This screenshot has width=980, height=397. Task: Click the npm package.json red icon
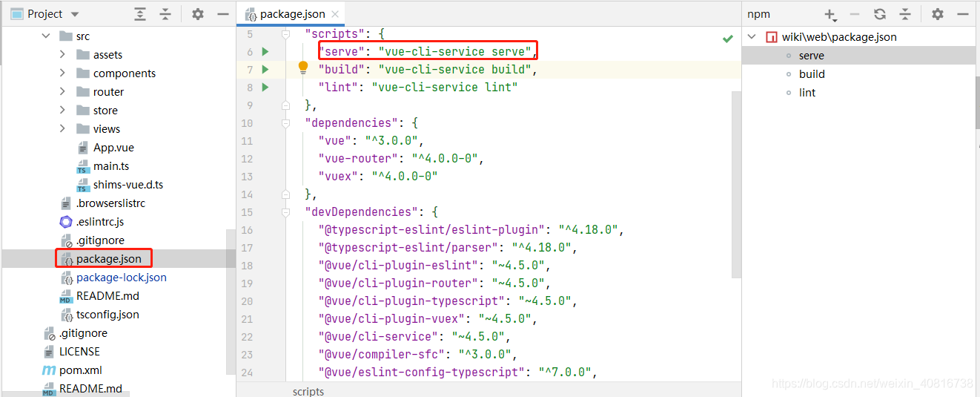(x=772, y=37)
